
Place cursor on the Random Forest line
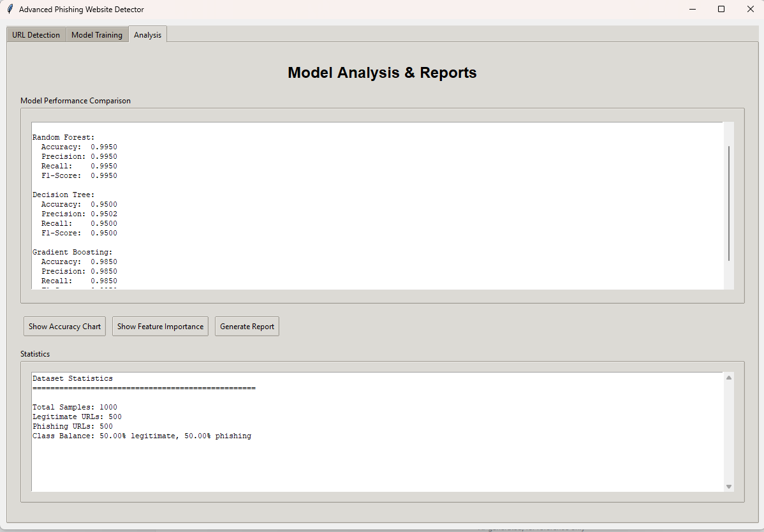63,137
